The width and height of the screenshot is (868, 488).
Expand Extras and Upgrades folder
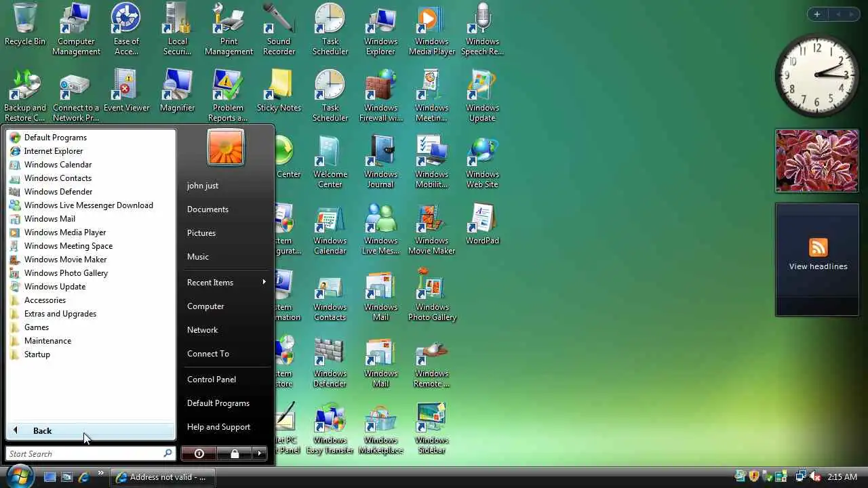pyautogui.click(x=91, y=314)
